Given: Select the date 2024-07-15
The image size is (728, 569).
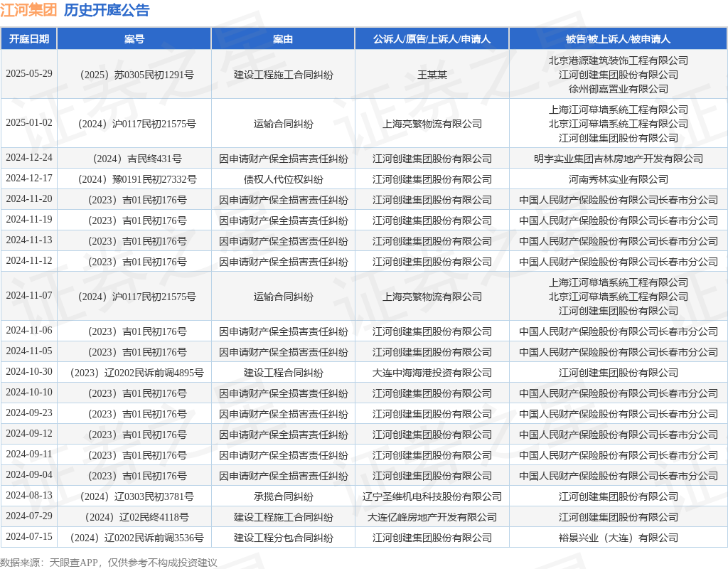Looking at the screenshot, I should pos(28,536).
